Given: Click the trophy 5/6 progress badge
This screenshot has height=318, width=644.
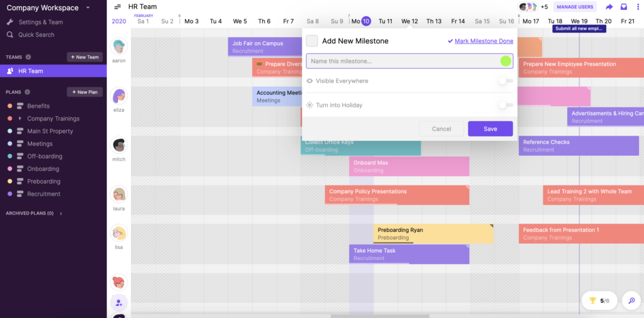Looking at the screenshot, I should pos(599,301).
